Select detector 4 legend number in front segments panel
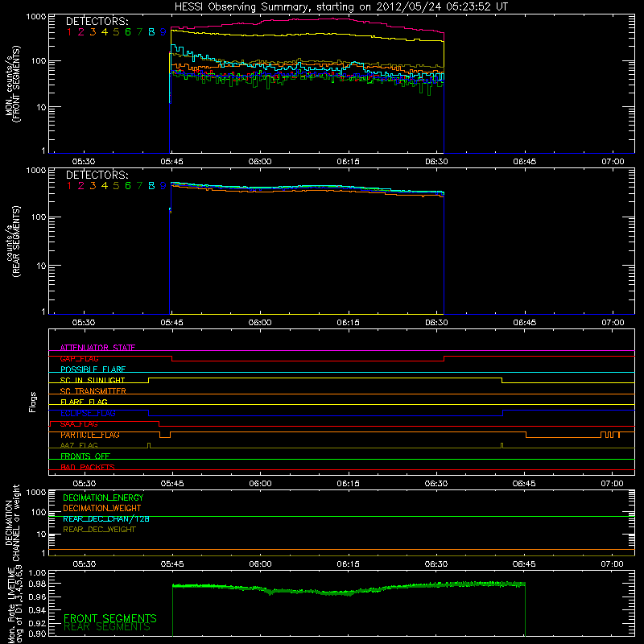The width and height of the screenshot is (644, 644). [105, 31]
